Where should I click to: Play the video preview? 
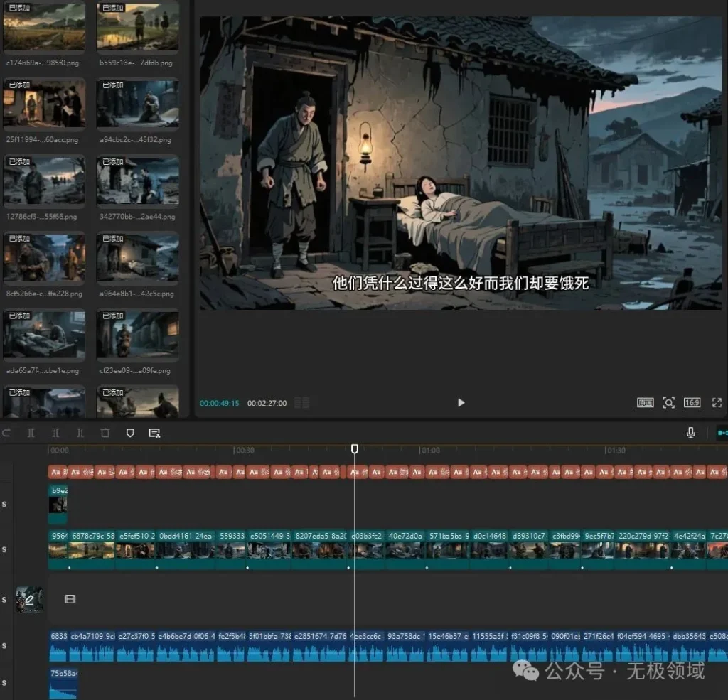coord(461,403)
